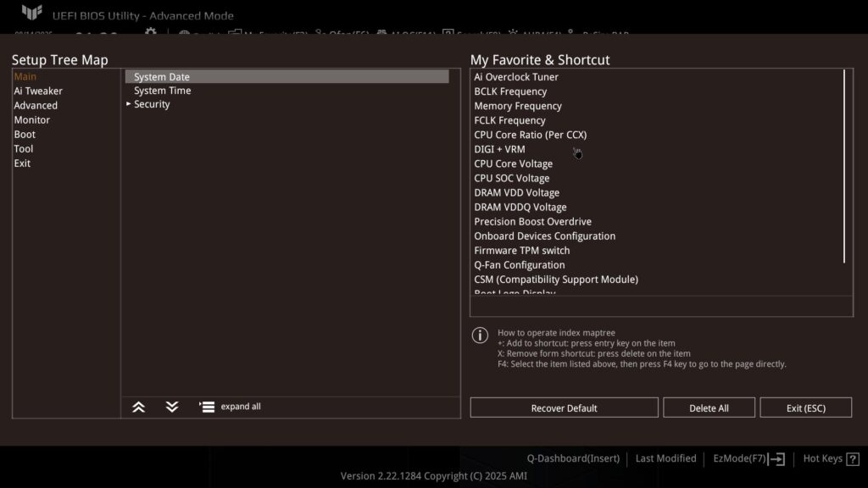Open Ai Tweaker tree section
The image size is (868, 488).
[x=38, y=91]
